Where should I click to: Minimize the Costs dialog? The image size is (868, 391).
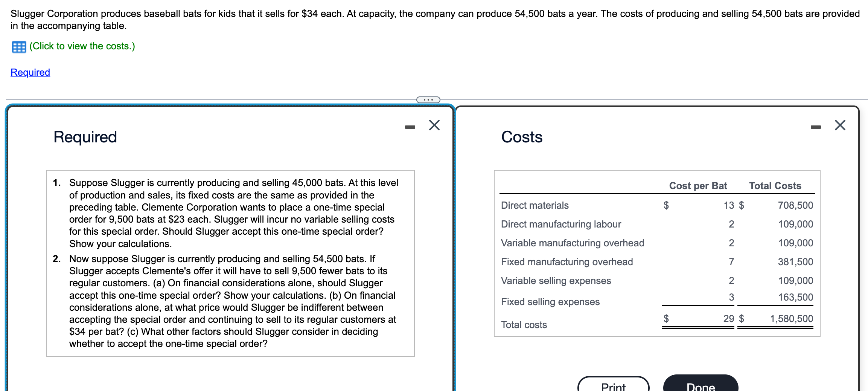(x=816, y=127)
